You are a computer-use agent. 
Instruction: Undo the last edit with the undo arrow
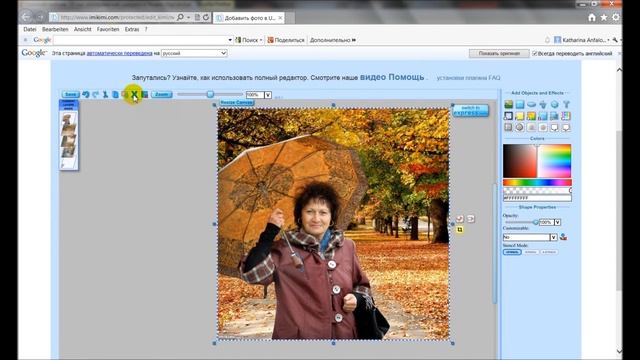point(86,94)
